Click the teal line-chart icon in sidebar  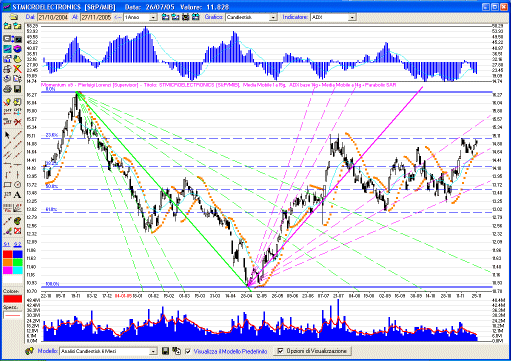[x=7, y=49]
